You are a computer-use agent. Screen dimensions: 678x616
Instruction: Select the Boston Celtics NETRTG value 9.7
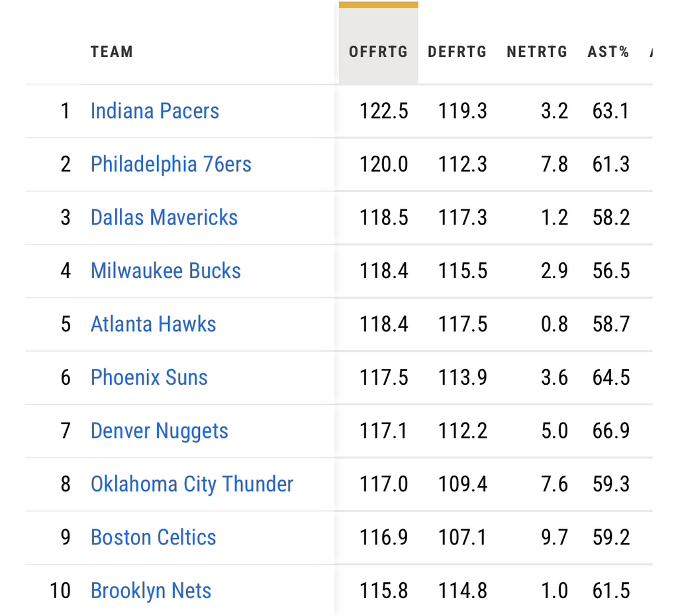click(x=554, y=537)
